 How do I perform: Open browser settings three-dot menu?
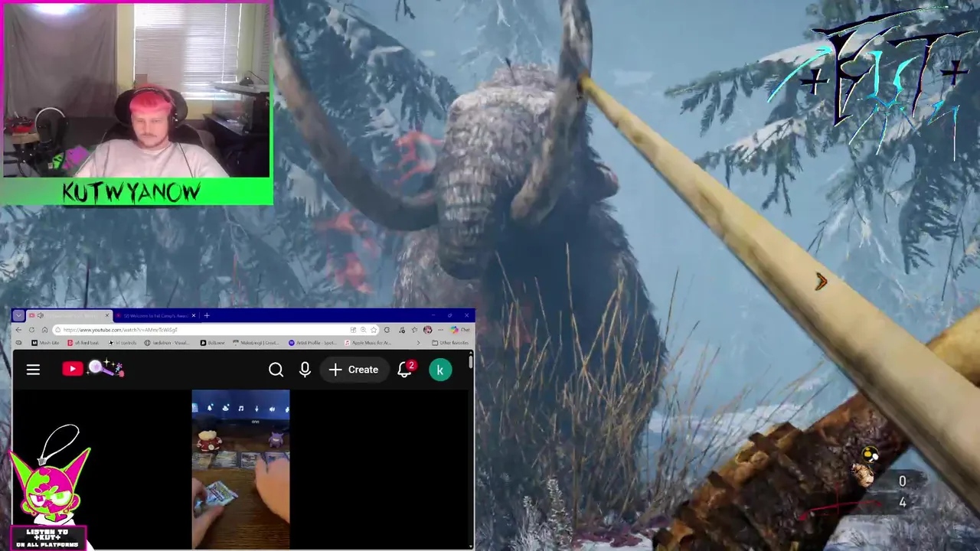coord(440,330)
